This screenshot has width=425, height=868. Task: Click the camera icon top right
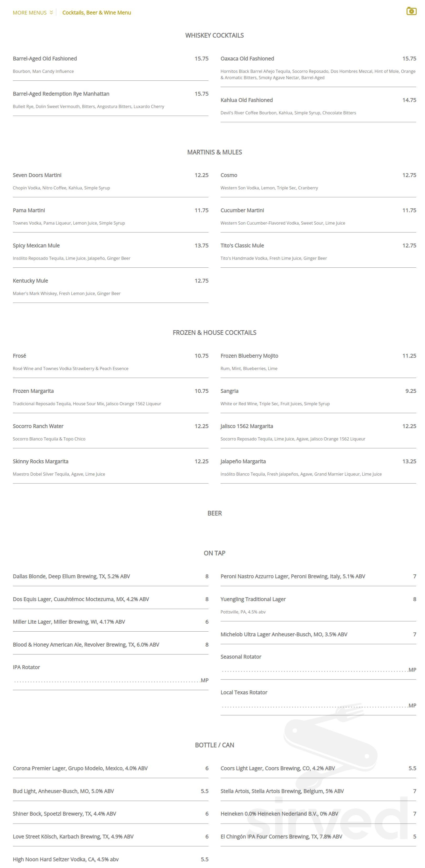[x=411, y=11]
